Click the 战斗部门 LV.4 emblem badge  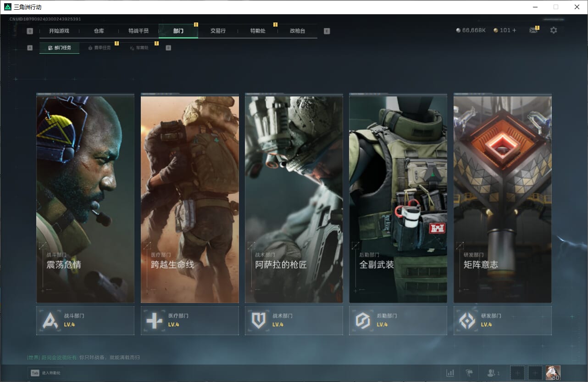[50, 320]
